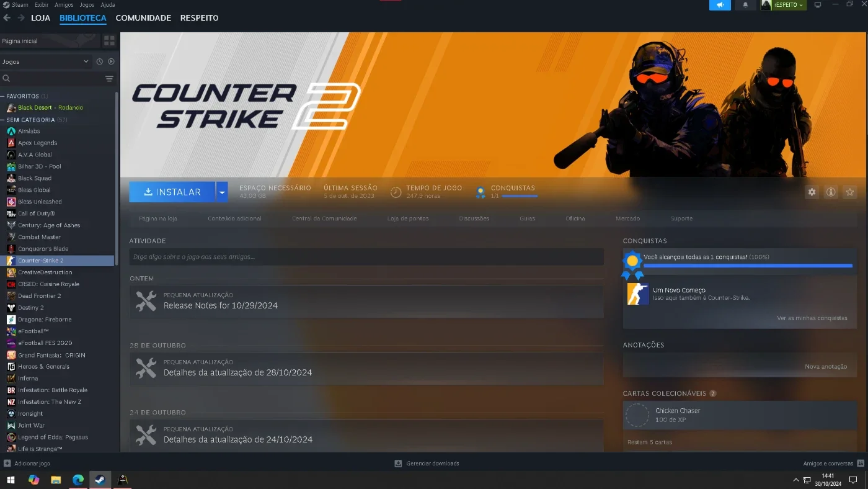Open the Discussões game link
The height and width of the screenshot is (489, 868).
point(474,218)
